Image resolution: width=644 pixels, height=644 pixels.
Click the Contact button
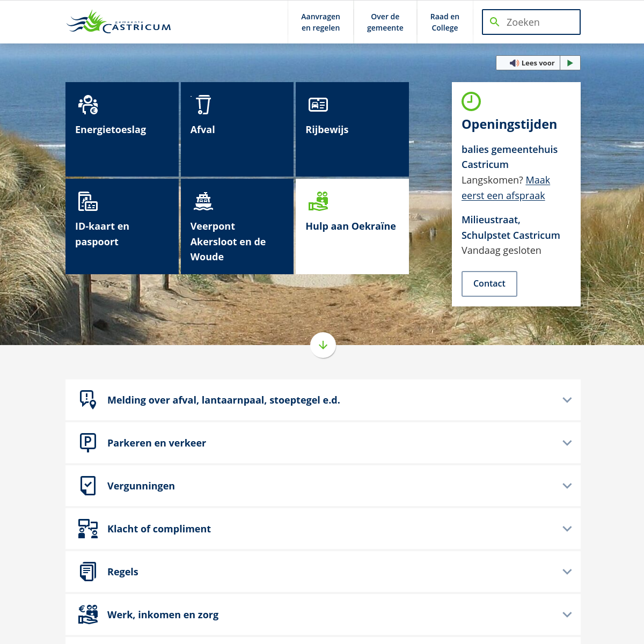(489, 283)
